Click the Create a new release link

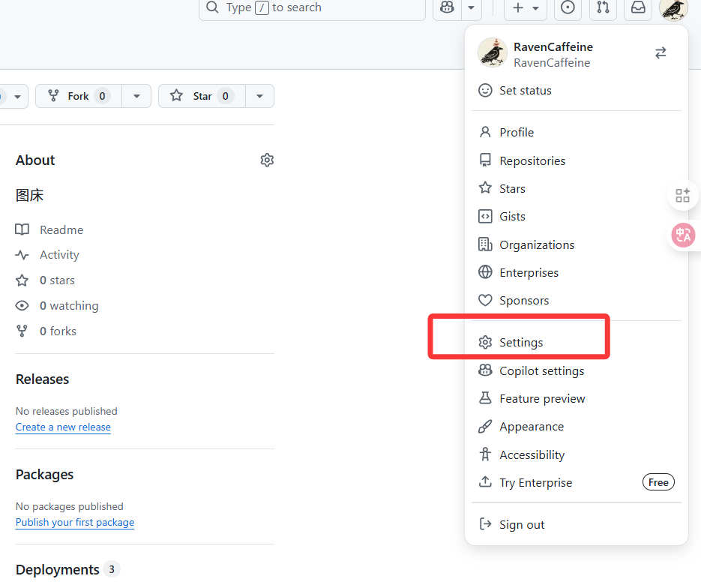(63, 427)
